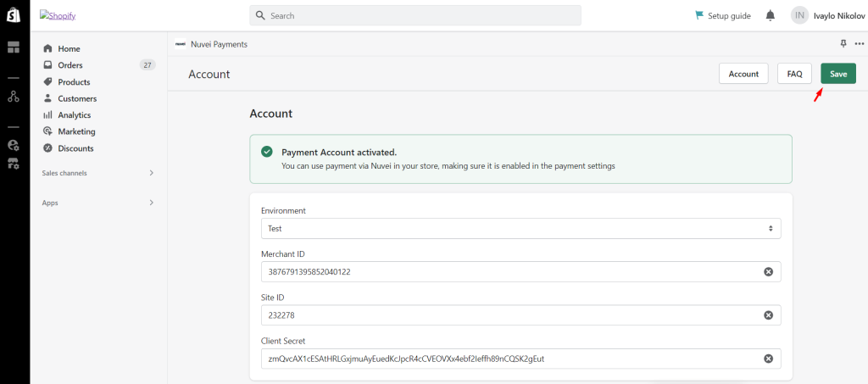868x384 pixels.
Task: Open the dashboard grid icon in left rail
Action: pyautogui.click(x=14, y=47)
